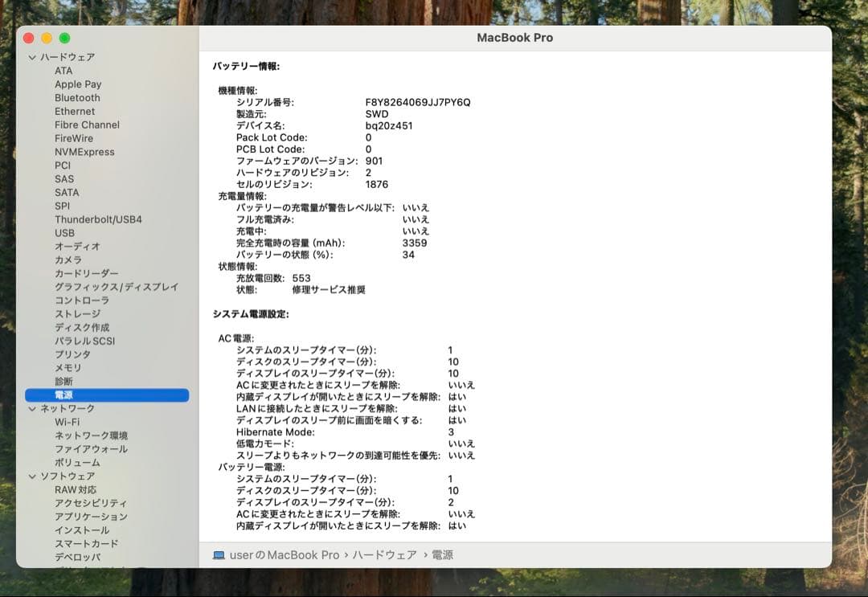Collapse the ネットワーク section

pos(31,408)
